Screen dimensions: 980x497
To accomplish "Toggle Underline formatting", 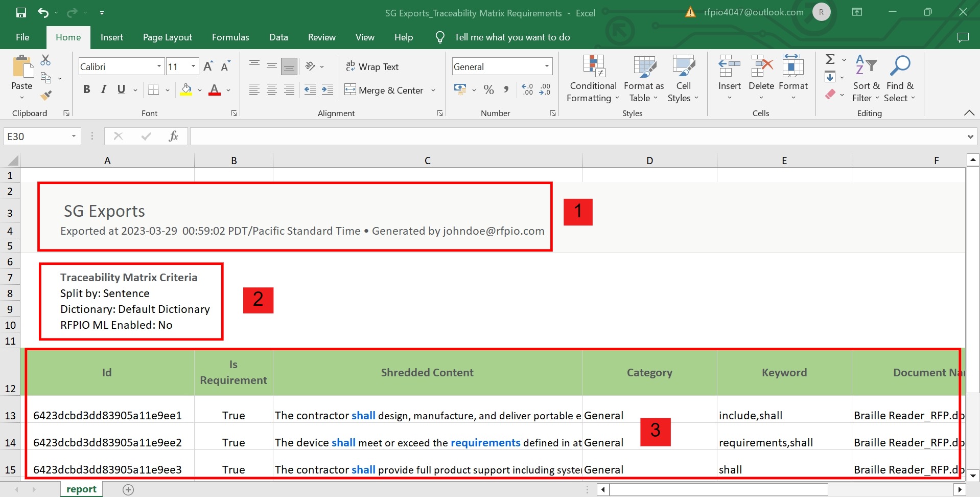I will (121, 89).
